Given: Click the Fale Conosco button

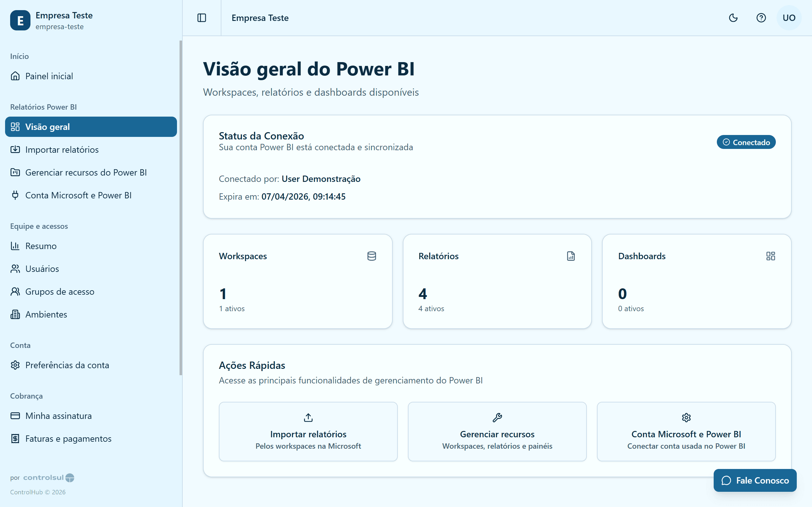Looking at the screenshot, I should [755, 480].
